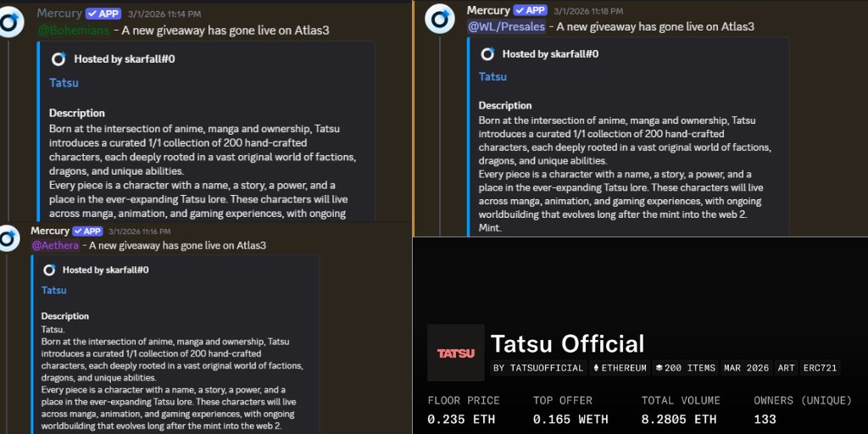Click the MAR 2026 date tag
Image resolution: width=868 pixels, height=434 pixels.
click(x=747, y=368)
